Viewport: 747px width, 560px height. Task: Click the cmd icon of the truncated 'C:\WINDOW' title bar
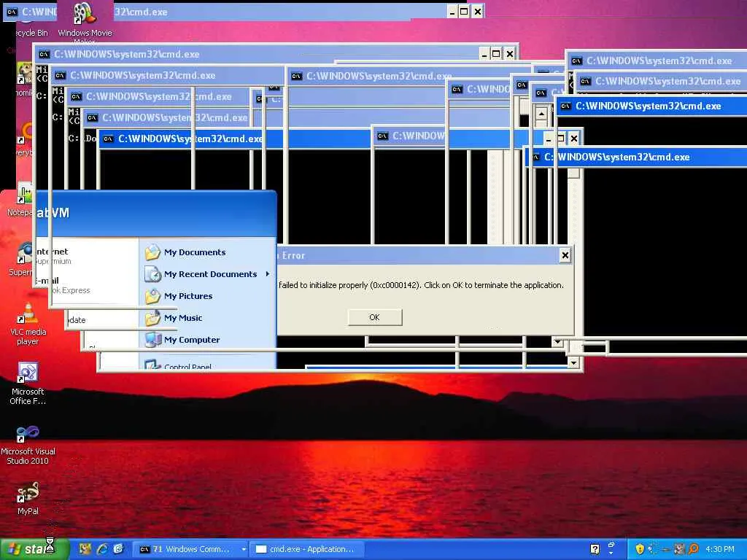coord(382,136)
